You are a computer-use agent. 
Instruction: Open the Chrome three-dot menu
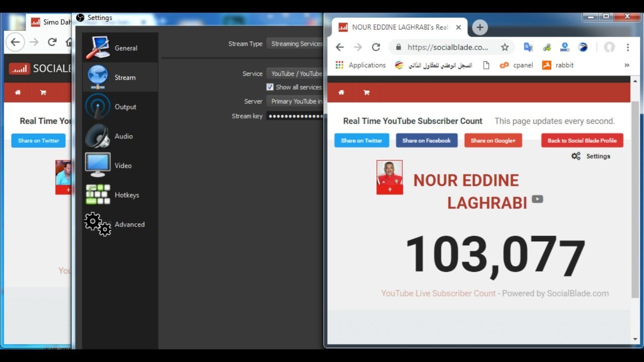point(627,47)
